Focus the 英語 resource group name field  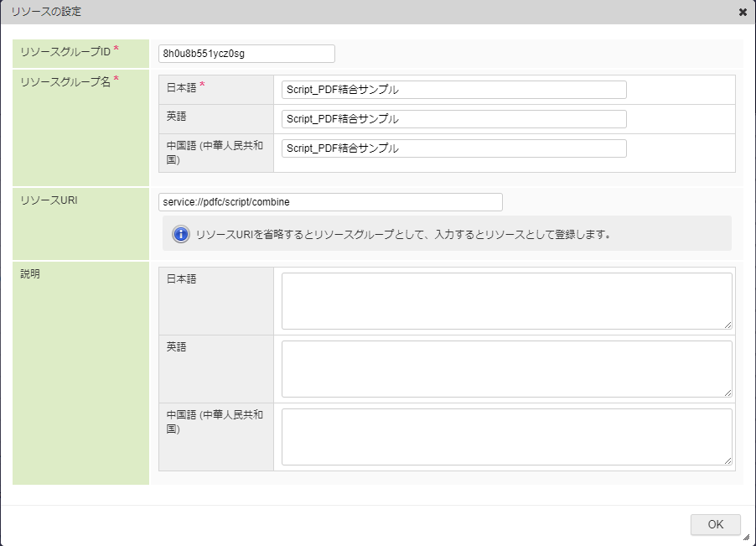pyautogui.click(x=453, y=119)
